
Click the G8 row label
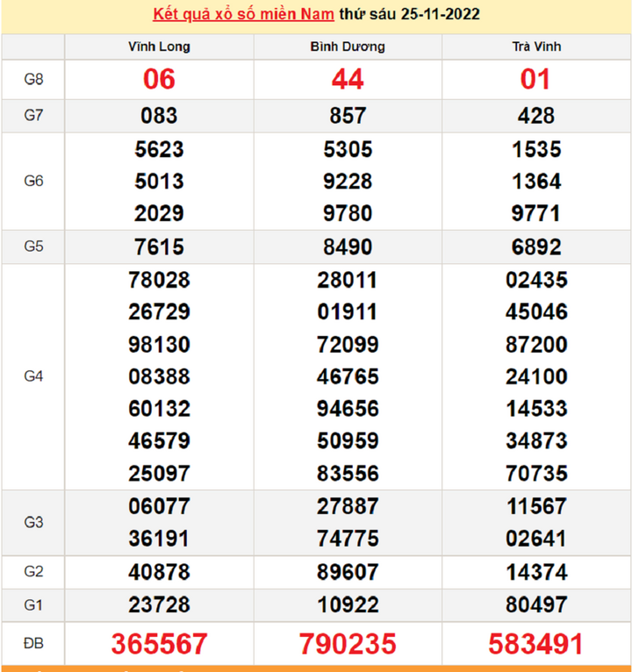(33, 79)
